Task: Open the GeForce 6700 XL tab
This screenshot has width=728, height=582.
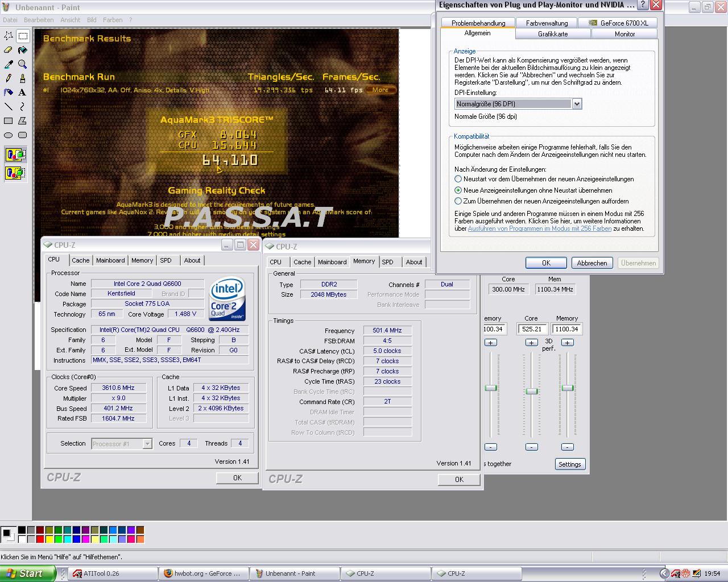Action: click(618, 23)
